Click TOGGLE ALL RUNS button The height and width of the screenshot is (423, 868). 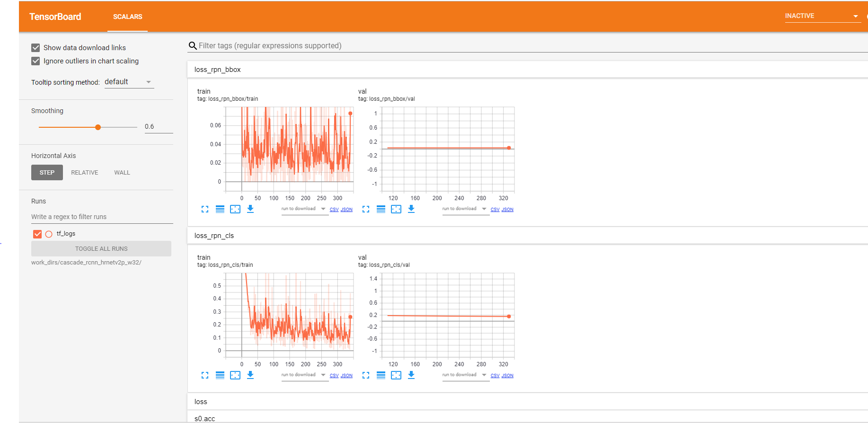coord(101,249)
